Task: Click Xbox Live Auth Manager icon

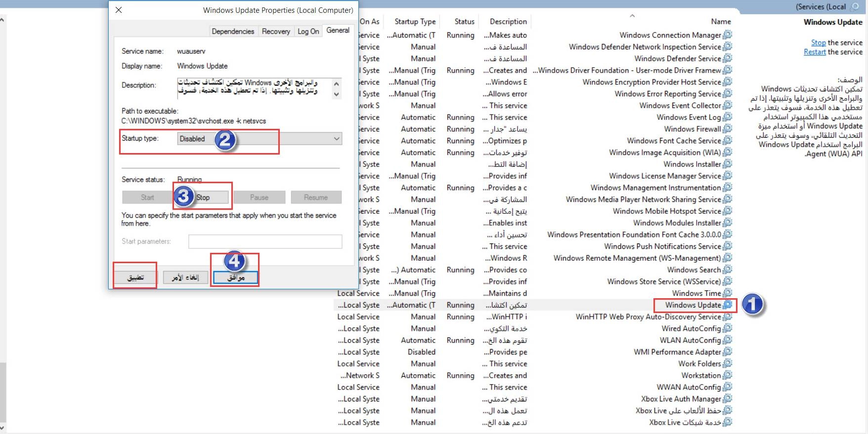Action: (727, 399)
